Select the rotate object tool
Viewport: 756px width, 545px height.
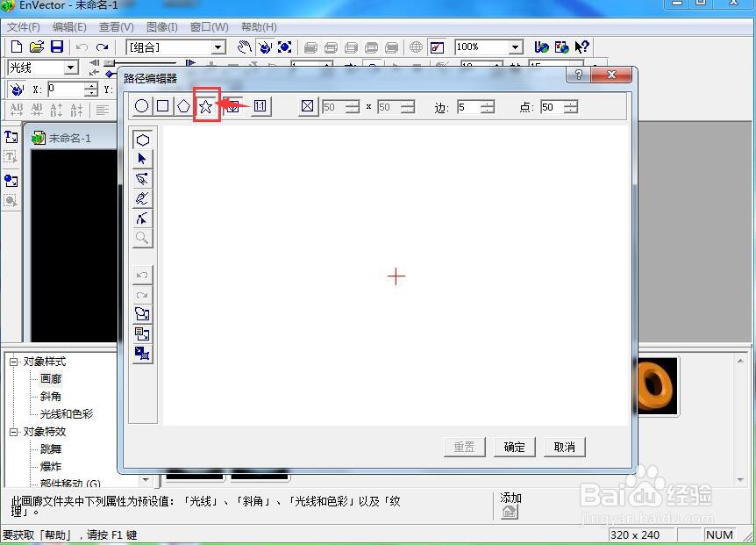(x=265, y=47)
